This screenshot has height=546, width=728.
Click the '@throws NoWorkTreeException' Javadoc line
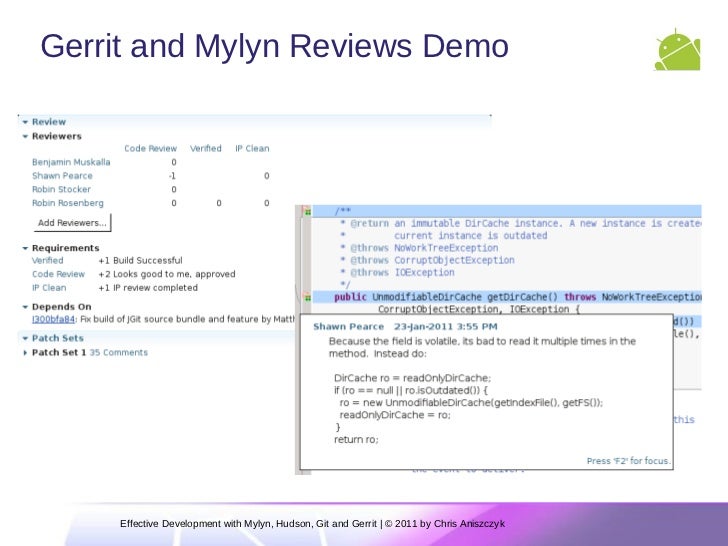click(x=419, y=248)
